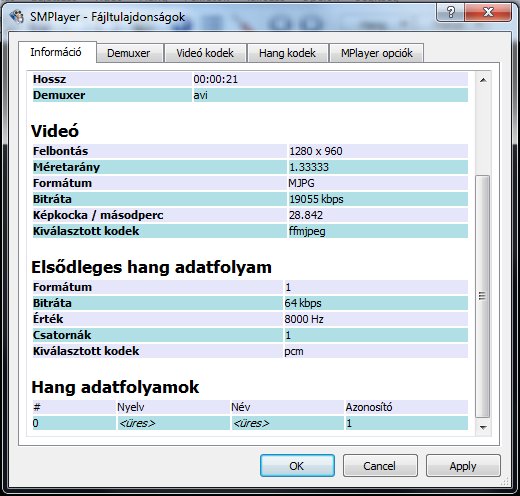Click the window resize grip corner

[x=506, y=482]
